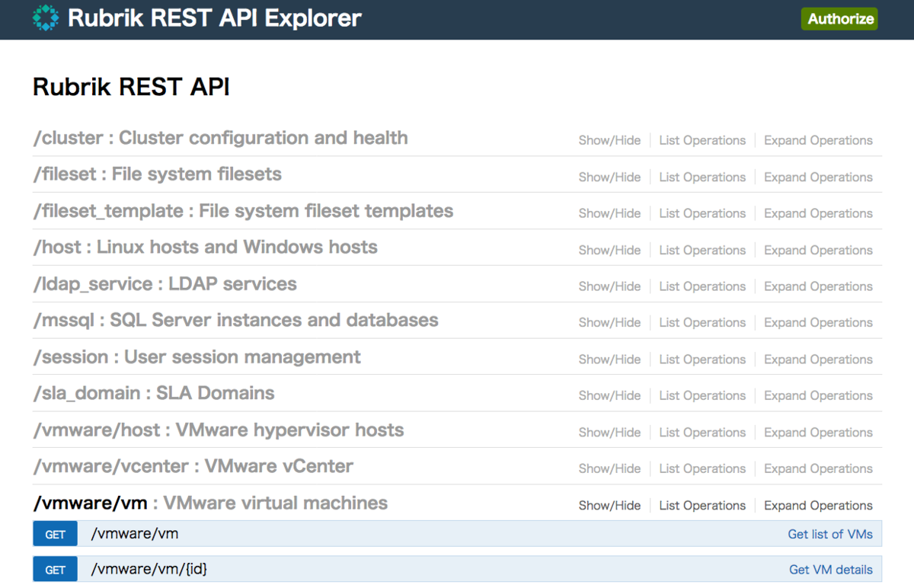Screen dimensions: 914x588
Task: List Operations for /vmware/vcenter
Action: [x=702, y=468]
